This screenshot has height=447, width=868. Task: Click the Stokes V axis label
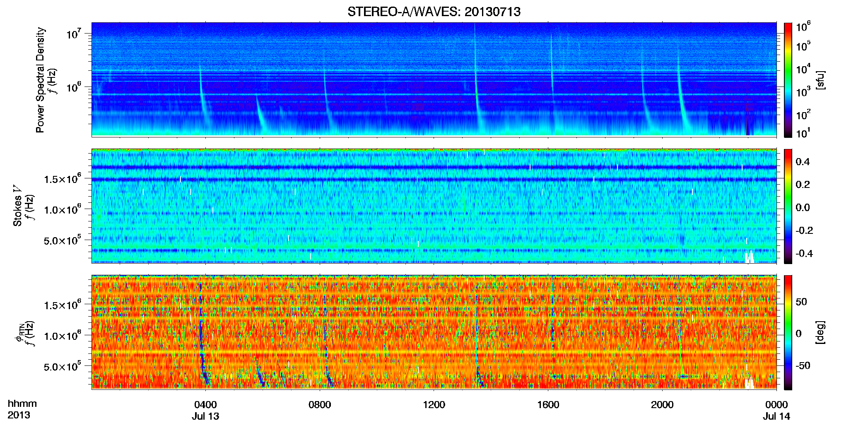[x=18, y=206]
